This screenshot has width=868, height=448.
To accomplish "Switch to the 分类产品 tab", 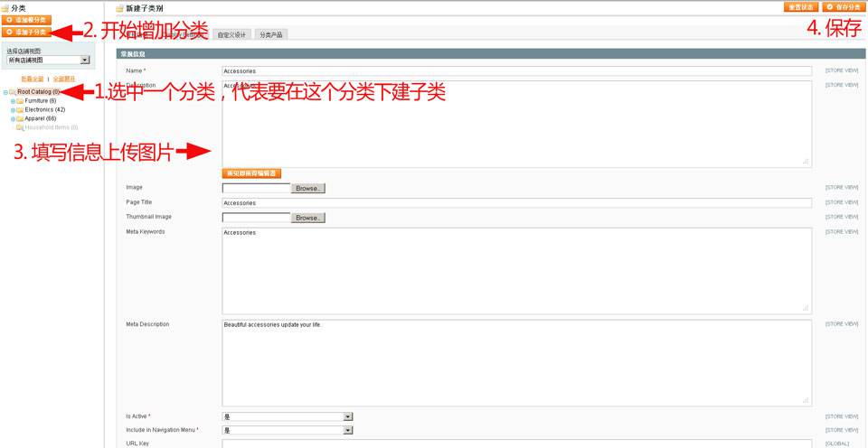I will pos(271,35).
